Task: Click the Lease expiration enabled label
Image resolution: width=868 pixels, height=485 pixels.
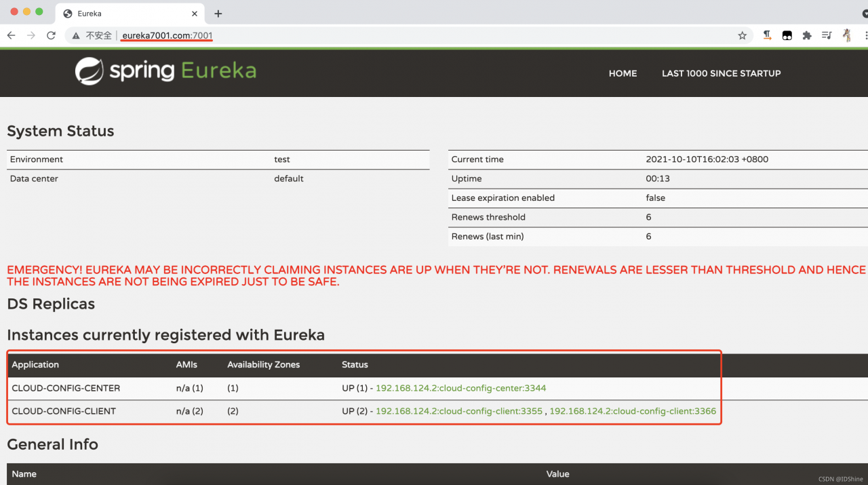Action: pyautogui.click(x=503, y=198)
